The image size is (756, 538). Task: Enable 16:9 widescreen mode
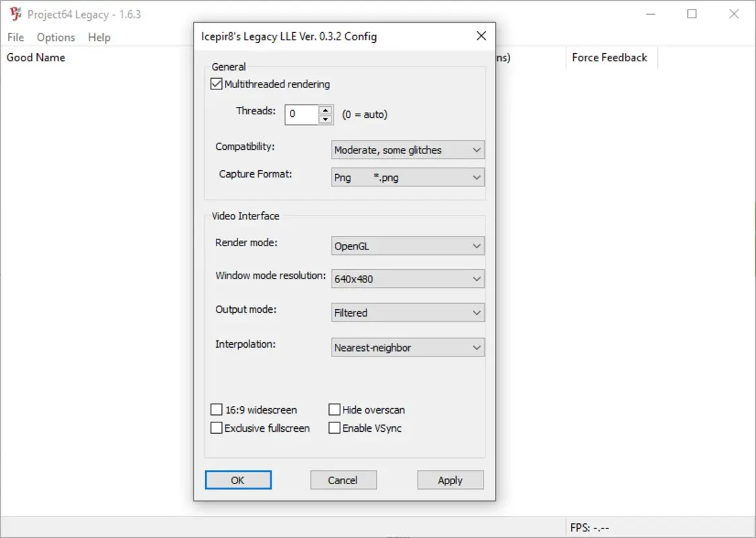click(x=217, y=409)
